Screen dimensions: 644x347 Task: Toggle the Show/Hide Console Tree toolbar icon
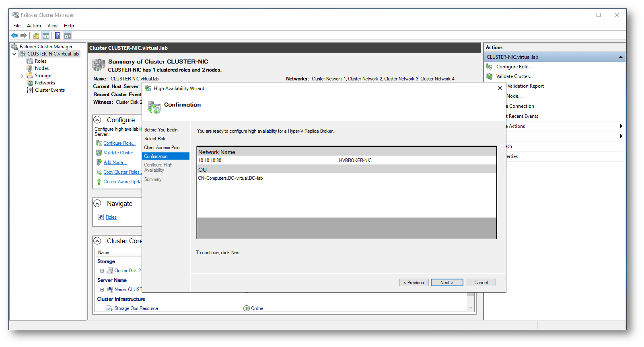46,35
